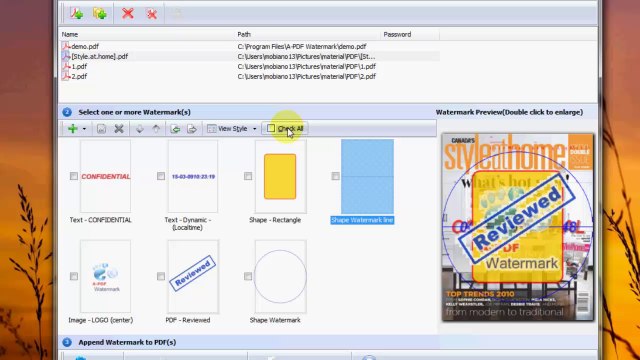Check the Shape - Rectangle watermark box

248,176
